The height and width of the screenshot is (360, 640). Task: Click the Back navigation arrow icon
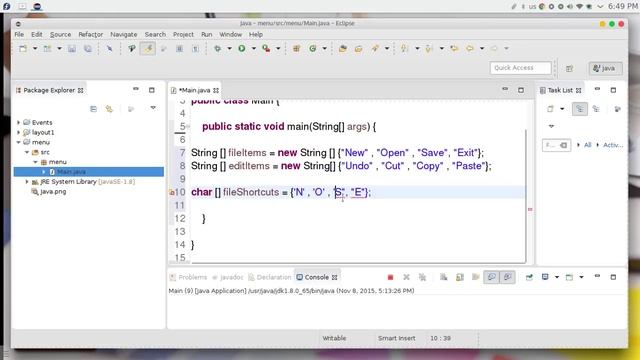(x=470, y=49)
